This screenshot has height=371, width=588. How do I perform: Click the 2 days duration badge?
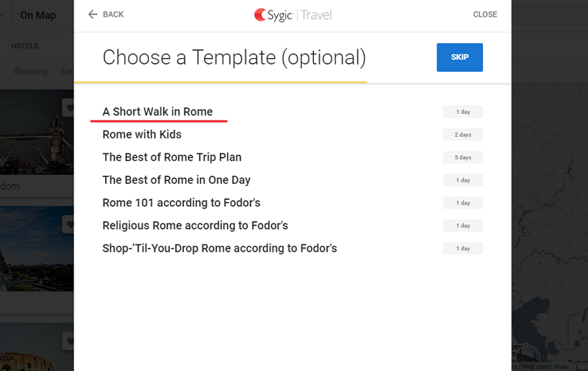point(462,135)
